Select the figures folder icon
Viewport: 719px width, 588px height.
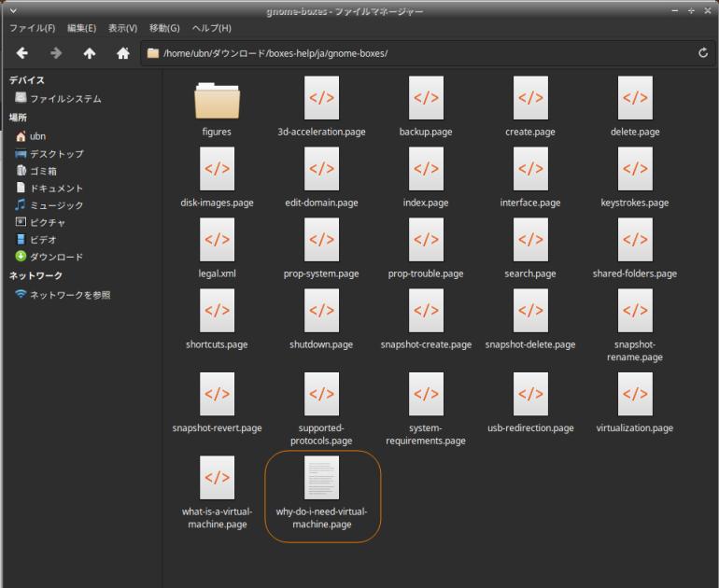(217, 101)
